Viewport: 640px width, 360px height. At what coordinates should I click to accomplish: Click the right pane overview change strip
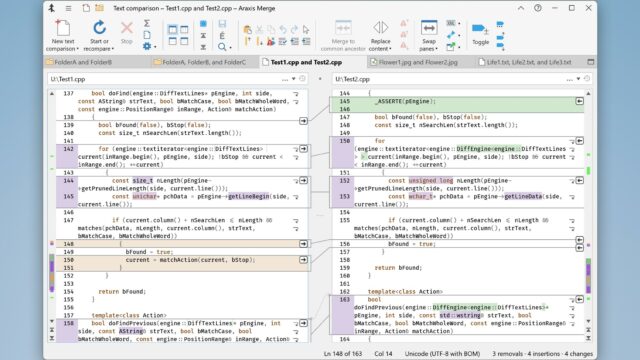[x=589, y=208]
